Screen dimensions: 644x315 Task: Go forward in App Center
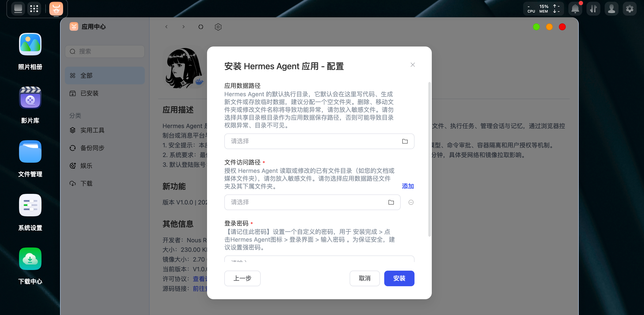(x=183, y=27)
